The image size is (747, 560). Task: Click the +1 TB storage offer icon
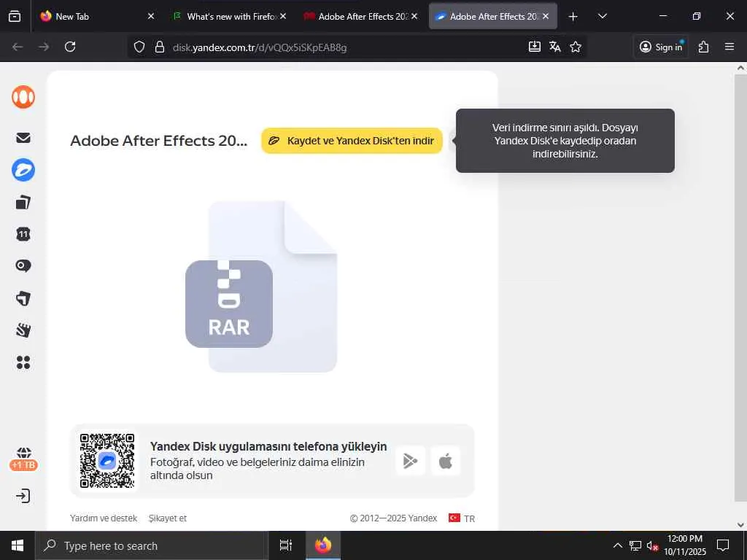pos(23,459)
